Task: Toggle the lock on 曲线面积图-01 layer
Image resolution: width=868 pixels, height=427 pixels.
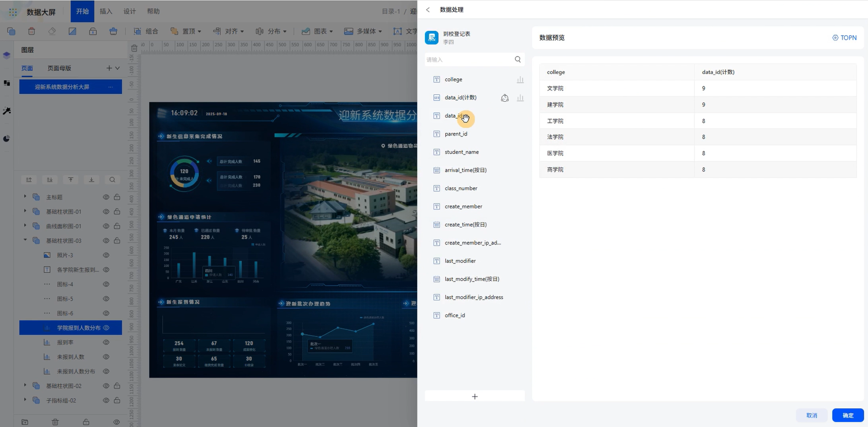Action: coord(117,226)
